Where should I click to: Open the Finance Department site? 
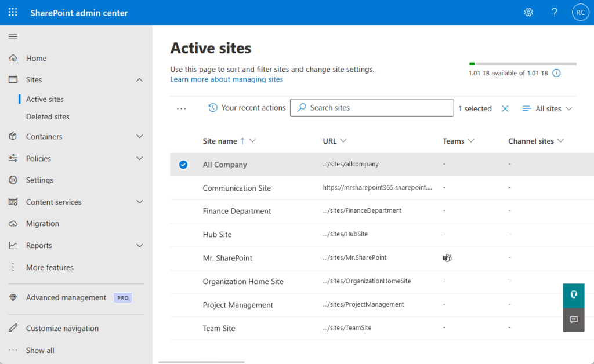pos(237,211)
